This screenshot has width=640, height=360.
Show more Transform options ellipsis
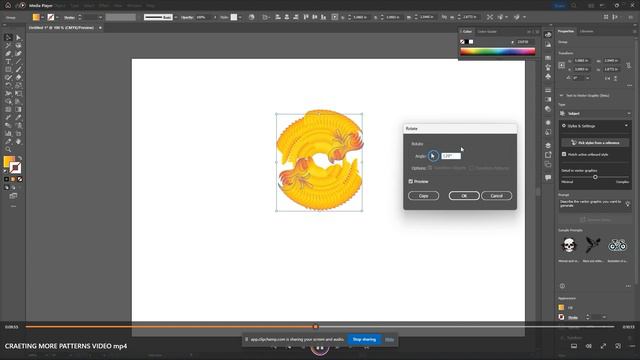point(629,85)
